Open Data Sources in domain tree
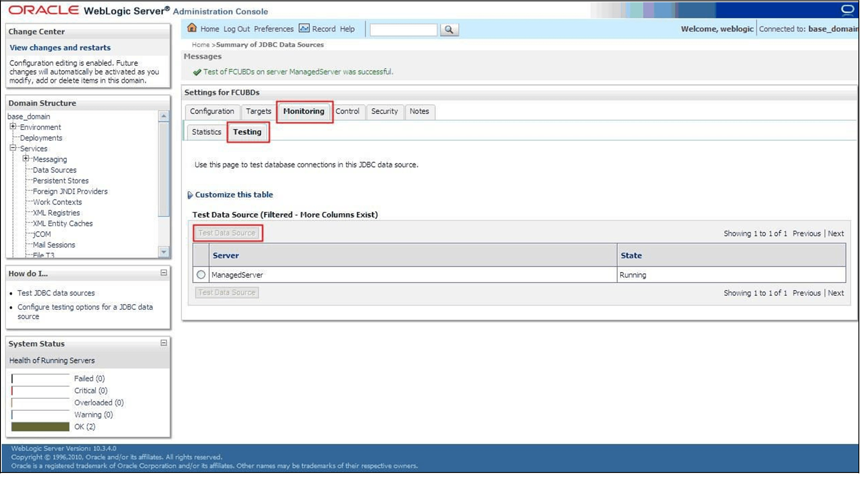The width and height of the screenshot is (868, 486). (54, 170)
